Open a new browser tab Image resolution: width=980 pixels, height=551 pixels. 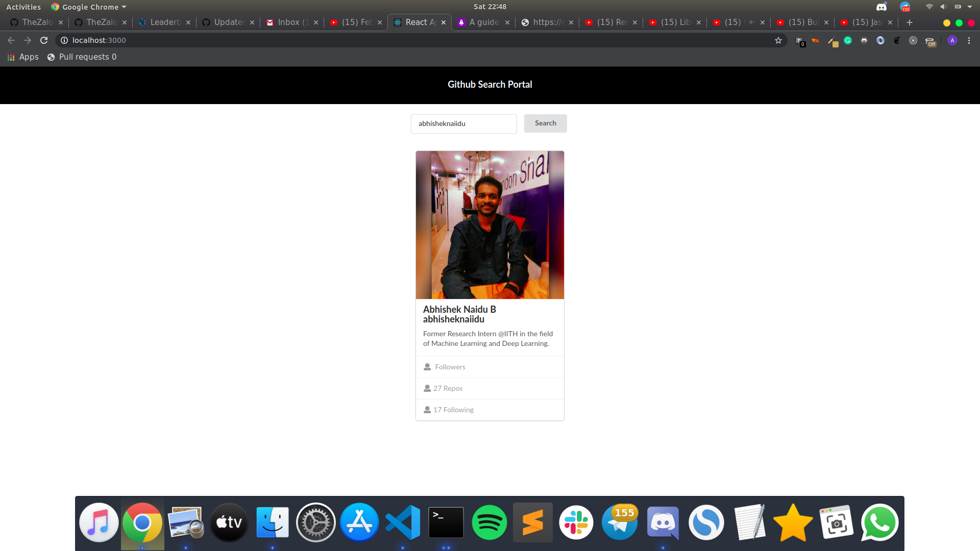click(x=909, y=22)
